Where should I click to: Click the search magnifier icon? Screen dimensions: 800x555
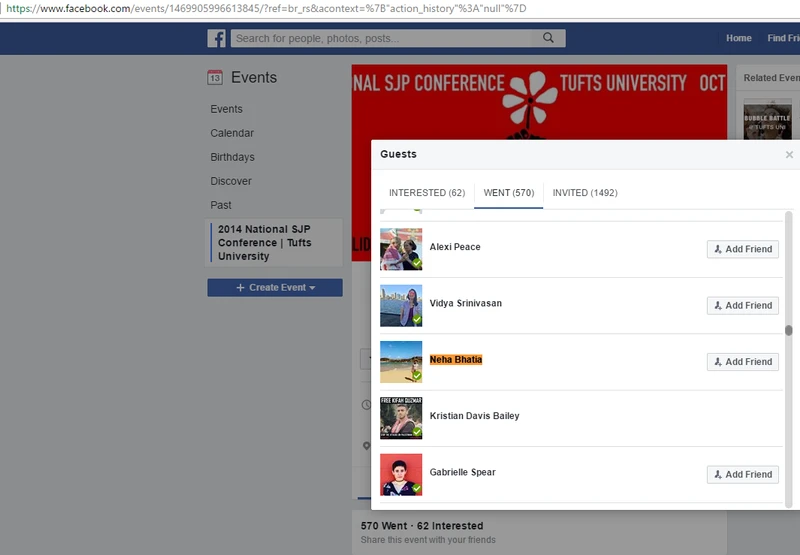click(x=548, y=38)
